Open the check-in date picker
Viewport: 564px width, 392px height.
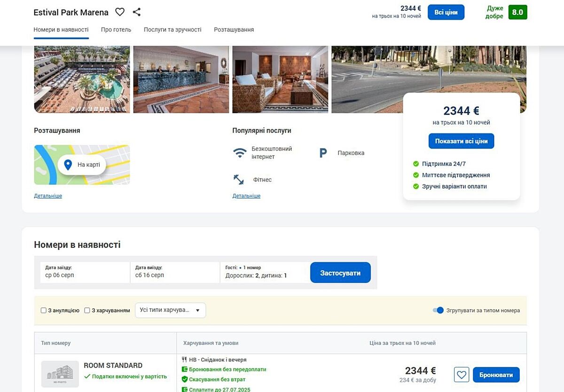click(85, 272)
